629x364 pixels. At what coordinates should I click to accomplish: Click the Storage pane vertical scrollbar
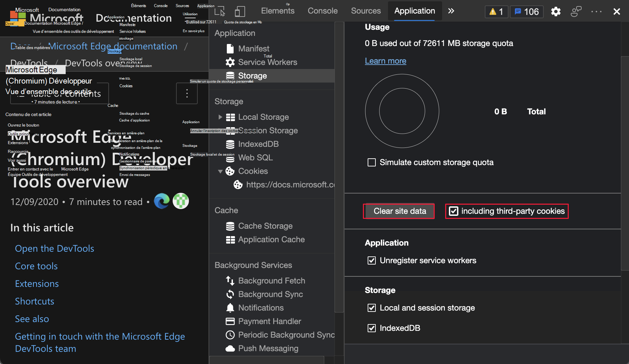[625, 163]
